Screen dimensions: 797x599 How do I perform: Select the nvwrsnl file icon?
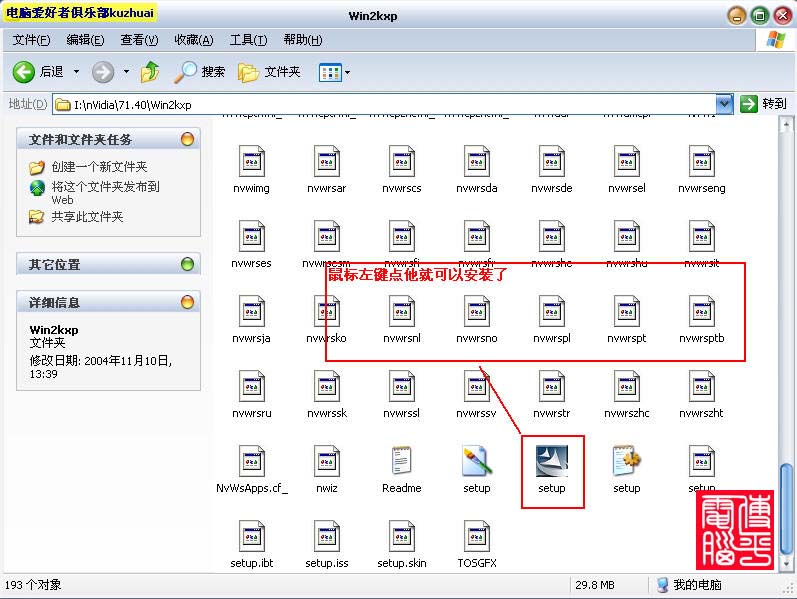tap(402, 311)
